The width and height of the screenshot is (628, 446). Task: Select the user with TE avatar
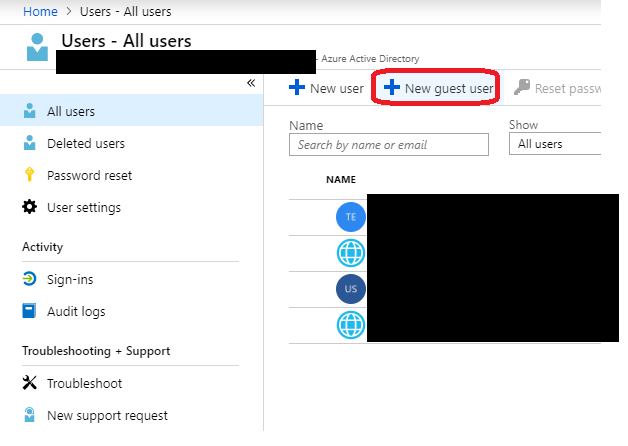pos(350,217)
